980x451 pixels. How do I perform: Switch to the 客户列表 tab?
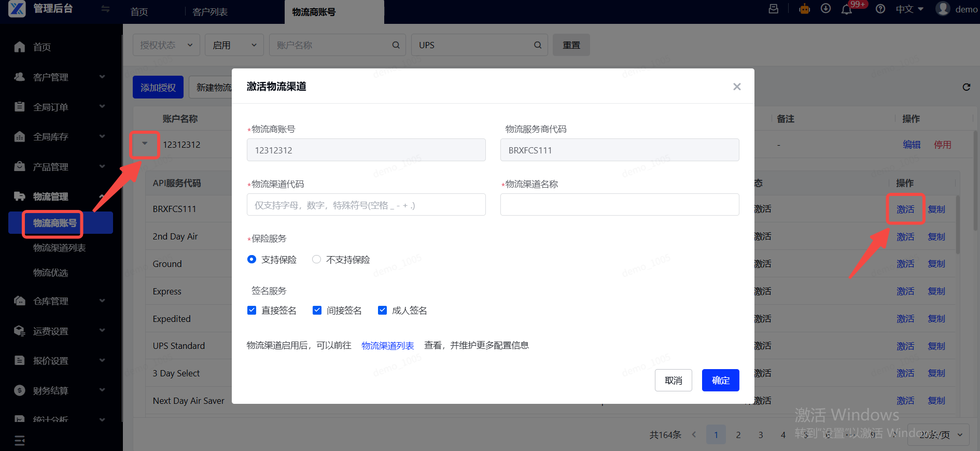click(x=210, y=12)
